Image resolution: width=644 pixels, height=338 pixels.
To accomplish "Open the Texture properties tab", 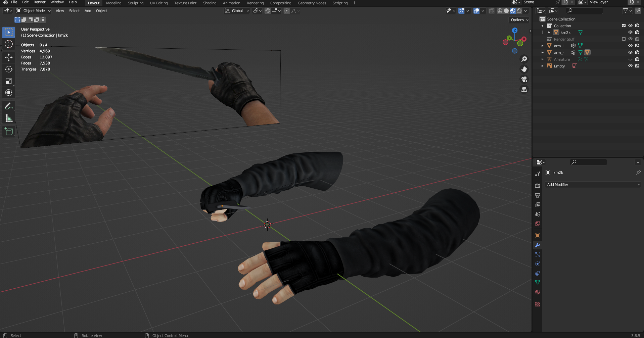I will pos(538,304).
